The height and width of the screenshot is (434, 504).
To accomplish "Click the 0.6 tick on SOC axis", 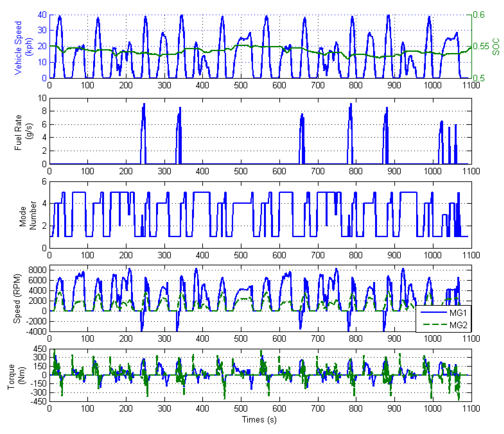I will point(479,15).
